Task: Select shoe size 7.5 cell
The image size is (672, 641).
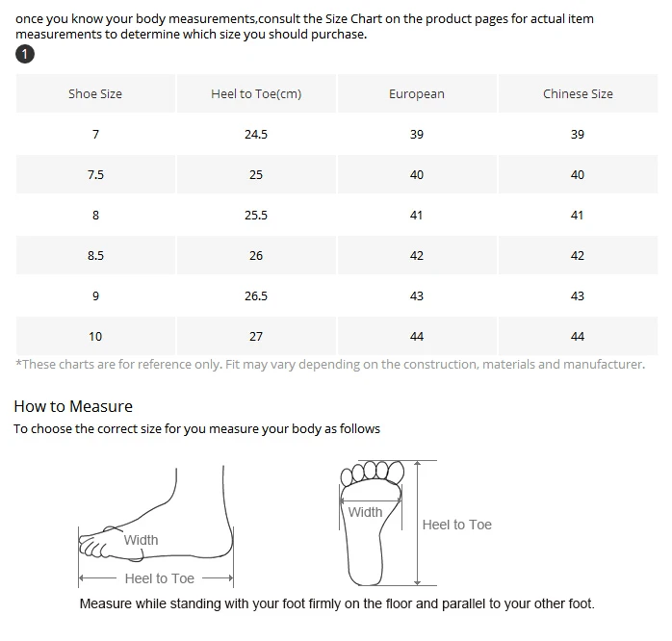Action: point(95,174)
